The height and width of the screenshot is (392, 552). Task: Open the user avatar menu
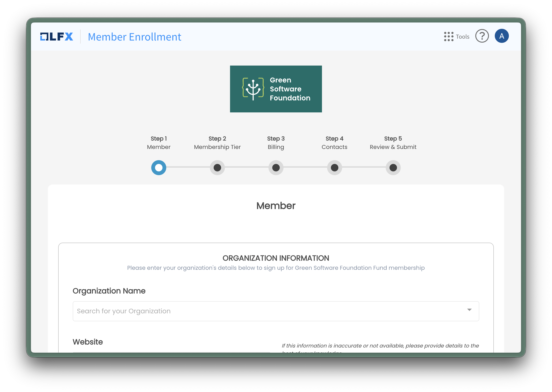(x=502, y=36)
